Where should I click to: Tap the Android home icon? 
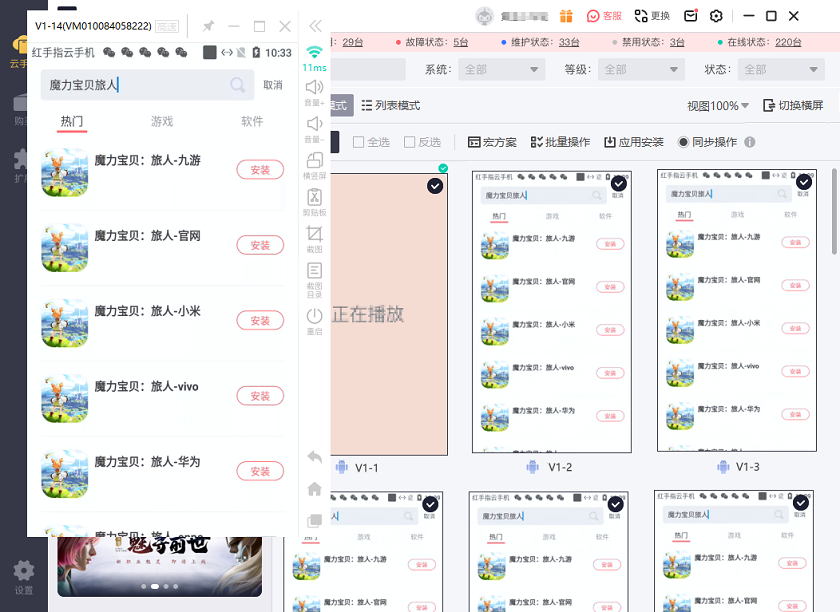314,489
